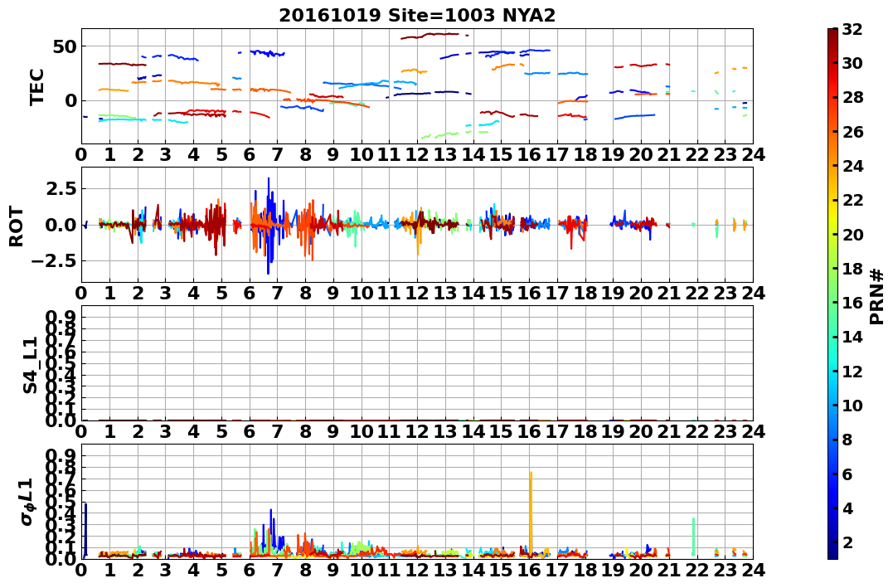The width and height of the screenshot is (893, 588).
Task: Click hour 18 tick under the S4_L1 panel
Action: click(x=585, y=431)
